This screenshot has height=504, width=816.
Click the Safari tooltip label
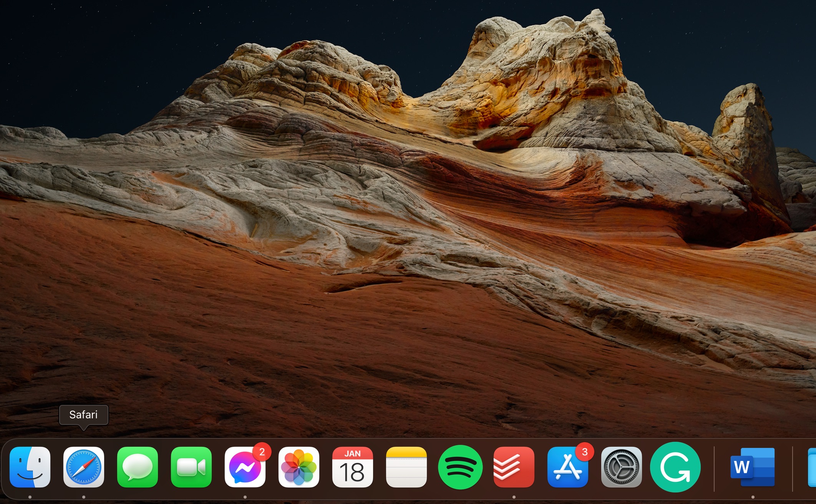[84, 415]
